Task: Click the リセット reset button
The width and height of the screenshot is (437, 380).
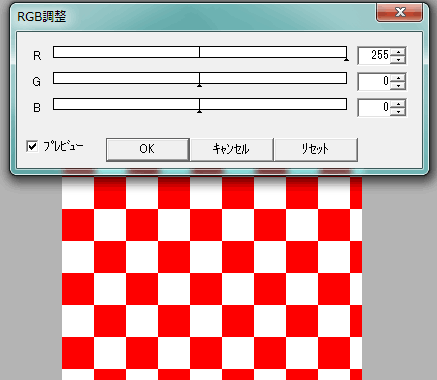Action: tap(316, 150)
